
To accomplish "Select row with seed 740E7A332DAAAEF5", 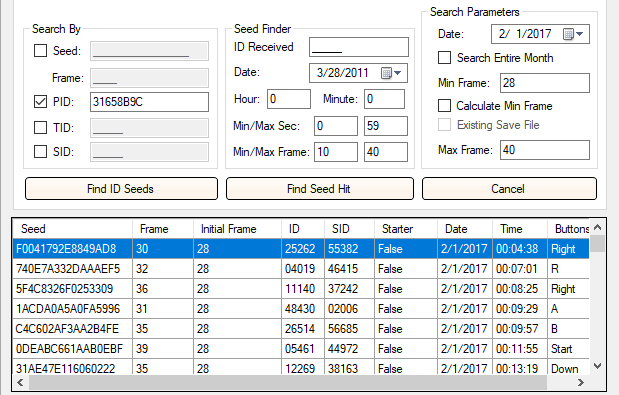I will click(301, 269).
